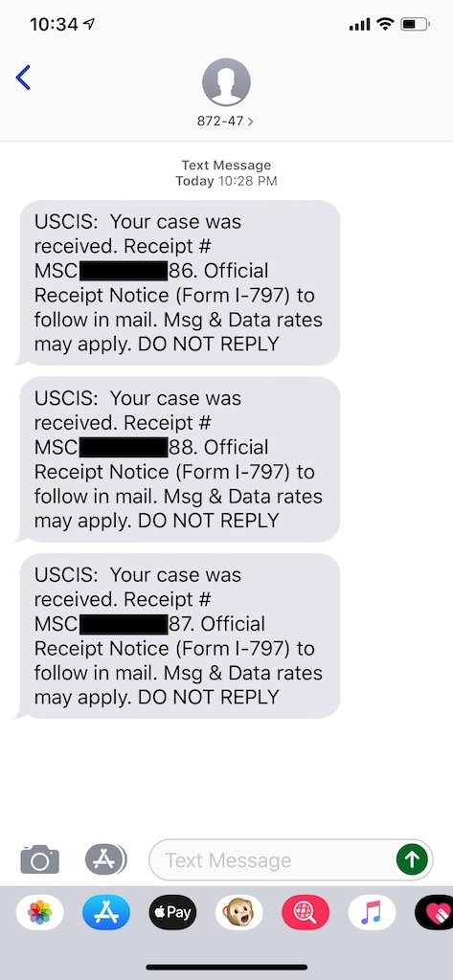Toggle the App Store drawer icon

click(105, 859)
